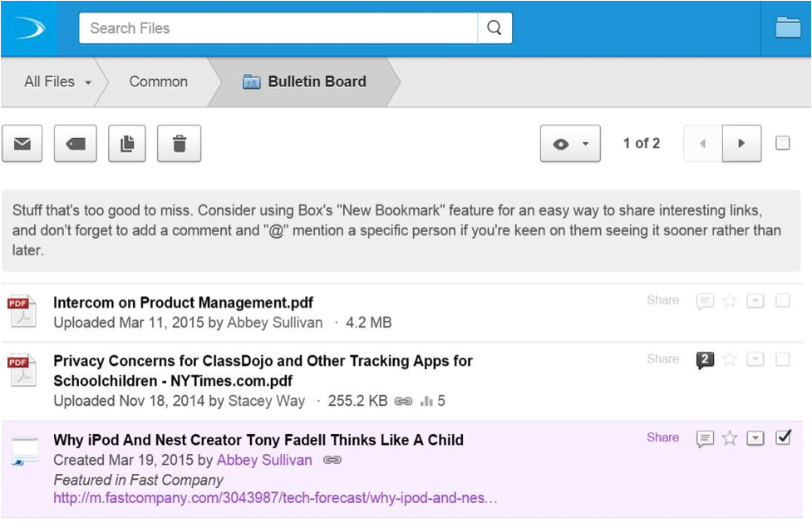Select the Bulletin Board breadcrumb
812x523 pixels.
pyautogui.click(x=316, y=81)
